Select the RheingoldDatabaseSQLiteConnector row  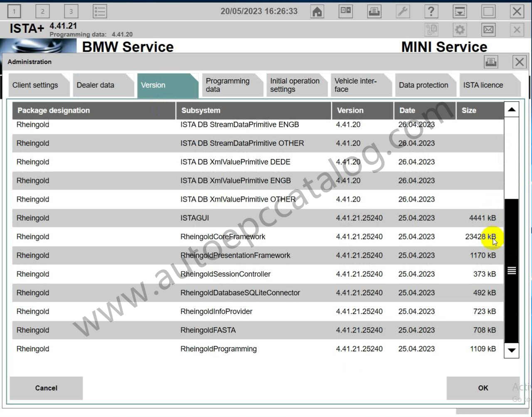coord(258,293)
